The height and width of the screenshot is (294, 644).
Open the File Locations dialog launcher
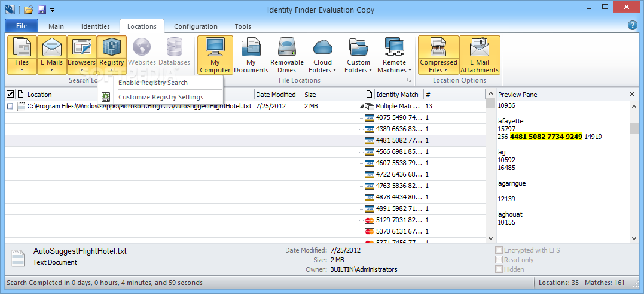[x=408, y=80]
